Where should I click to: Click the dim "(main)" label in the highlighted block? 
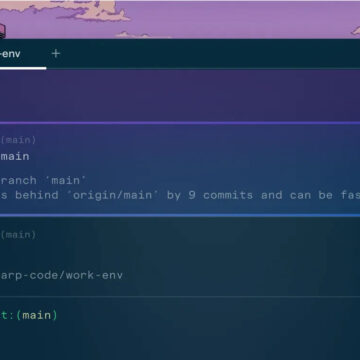(x=18, y=140)
